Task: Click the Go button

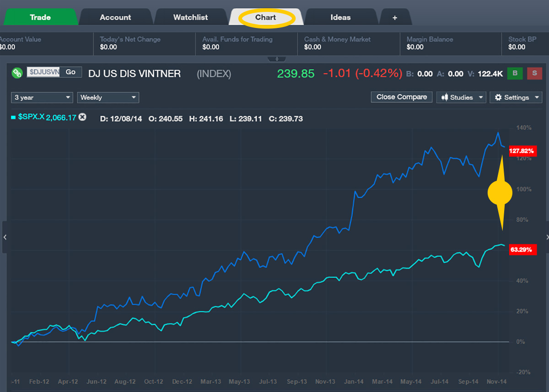Action: click(x=70, y=72)
